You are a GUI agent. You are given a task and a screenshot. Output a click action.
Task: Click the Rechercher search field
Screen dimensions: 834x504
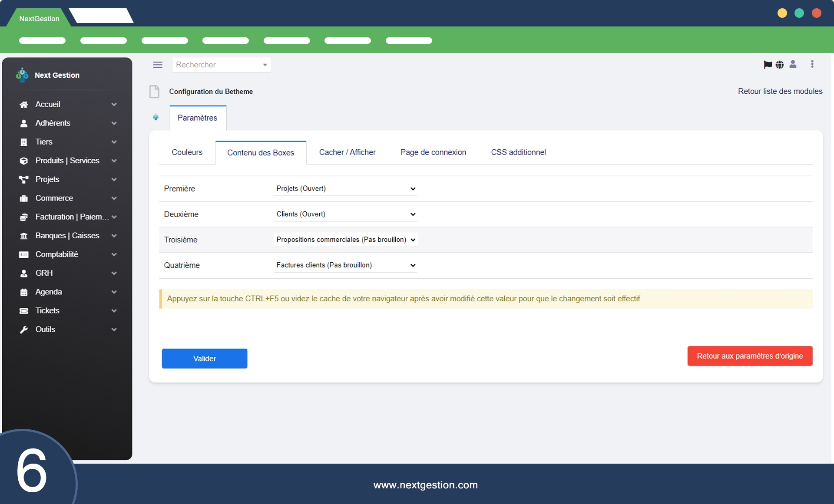(x=217, y=65)
